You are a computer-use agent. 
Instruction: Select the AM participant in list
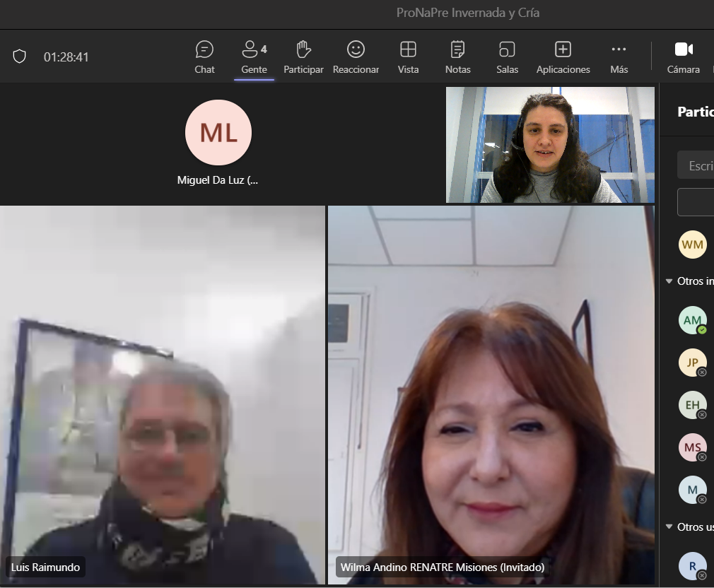(692, 320)
